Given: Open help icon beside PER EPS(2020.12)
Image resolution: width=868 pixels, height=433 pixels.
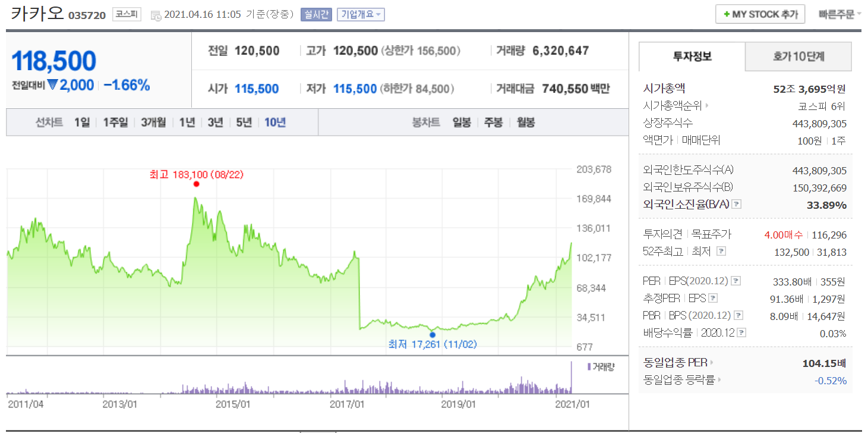Looking at the screenshot, I should pos(736,281).
